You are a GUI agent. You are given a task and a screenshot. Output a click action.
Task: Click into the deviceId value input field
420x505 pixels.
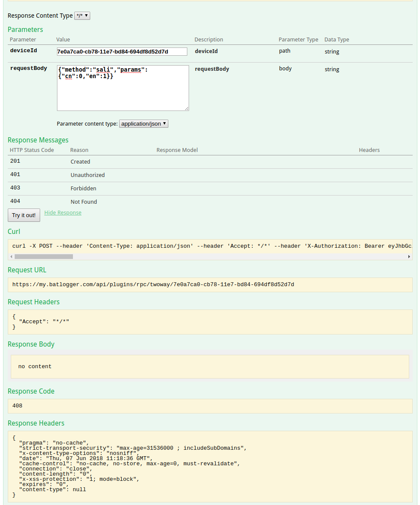tap(122, 51)
